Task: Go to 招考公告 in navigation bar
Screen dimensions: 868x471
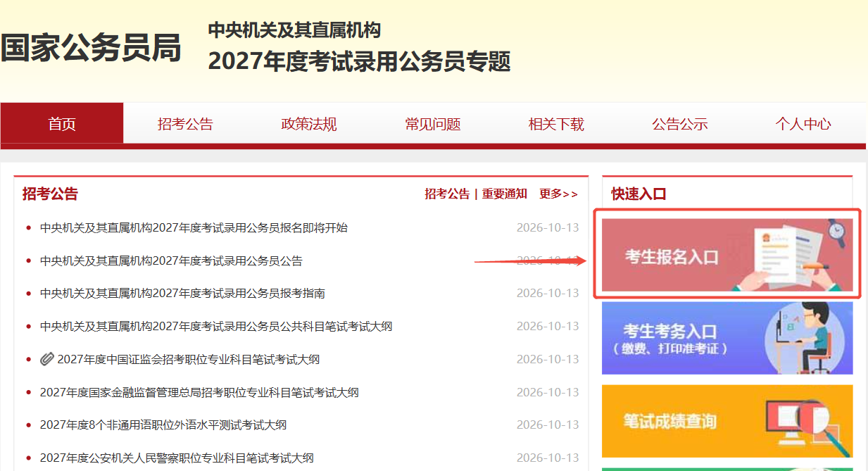Action: [x=185, y=125]
